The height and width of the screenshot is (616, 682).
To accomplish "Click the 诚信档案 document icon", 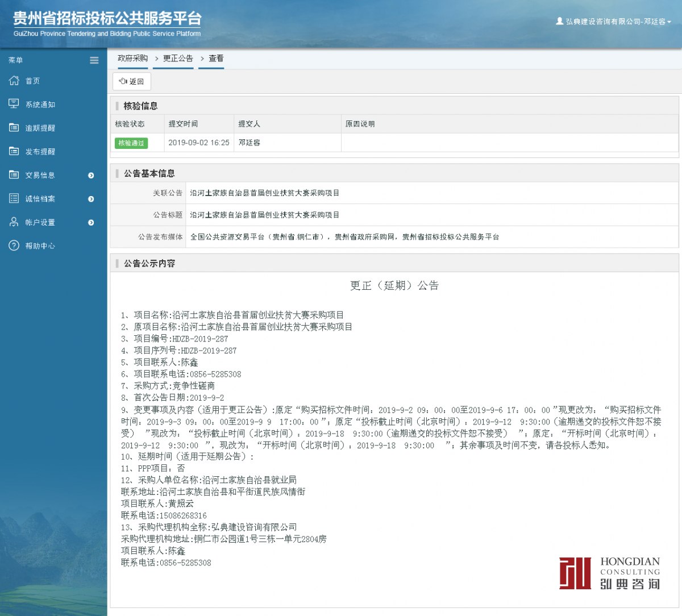I will tap(14, 198).
